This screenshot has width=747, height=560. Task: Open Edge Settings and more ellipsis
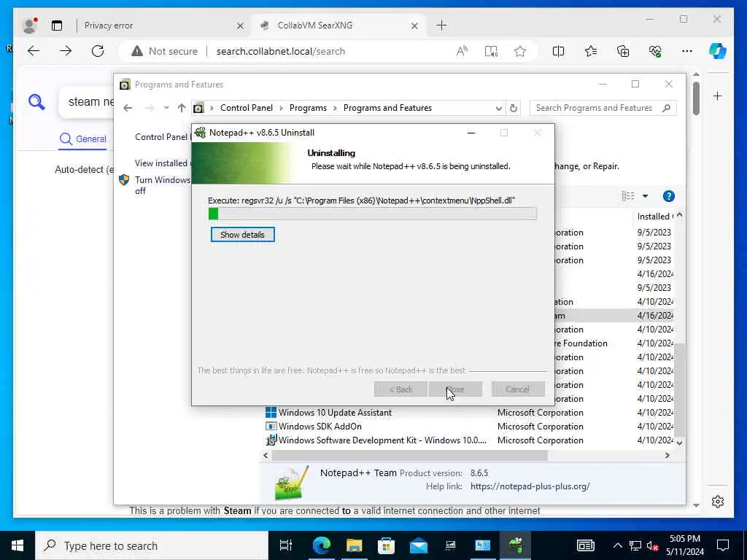(x=687, y=51)
